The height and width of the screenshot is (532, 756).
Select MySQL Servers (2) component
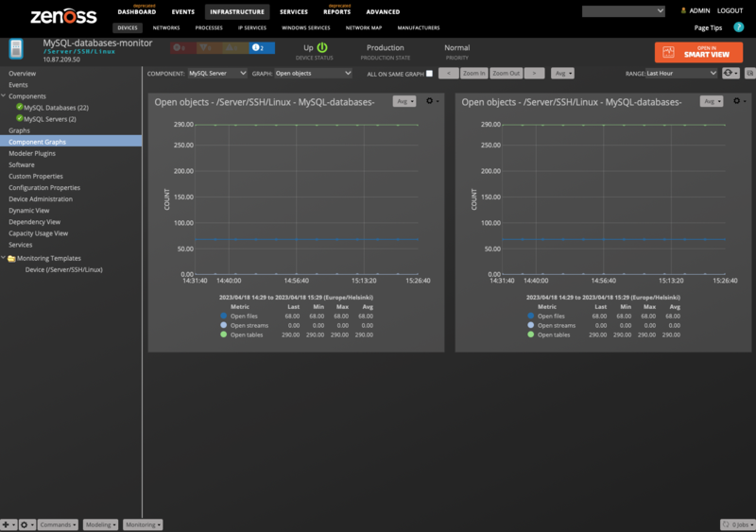pos(50,119)
